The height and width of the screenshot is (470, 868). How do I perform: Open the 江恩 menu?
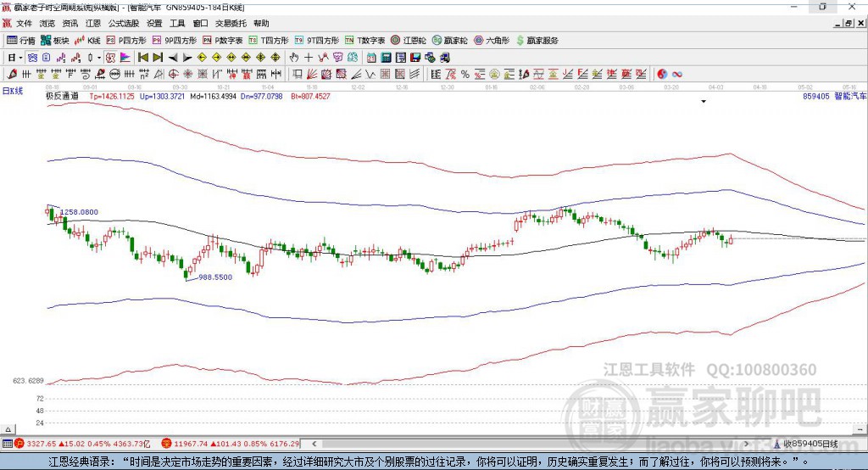(93, 23)
